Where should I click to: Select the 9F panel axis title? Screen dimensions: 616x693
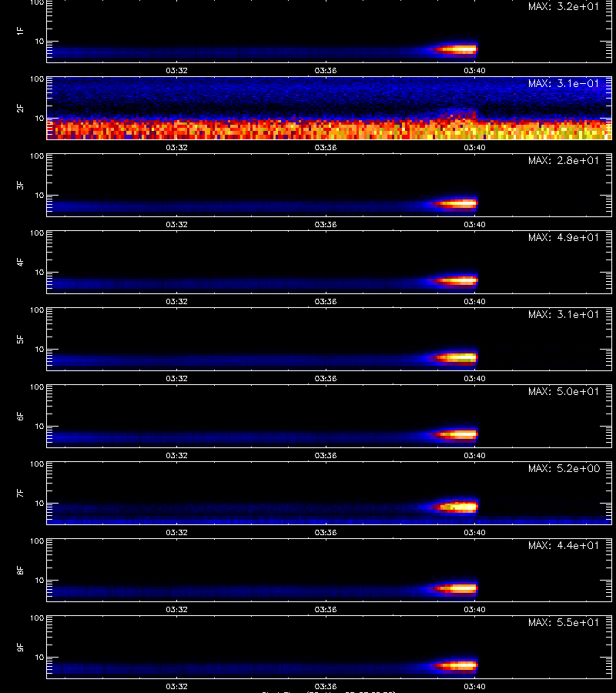click(x=20, y=647)
